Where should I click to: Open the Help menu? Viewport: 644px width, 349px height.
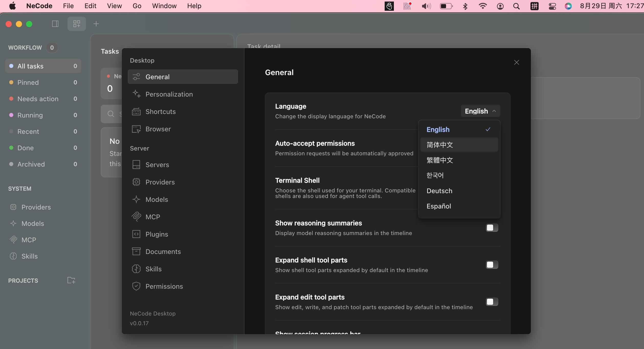194,6
